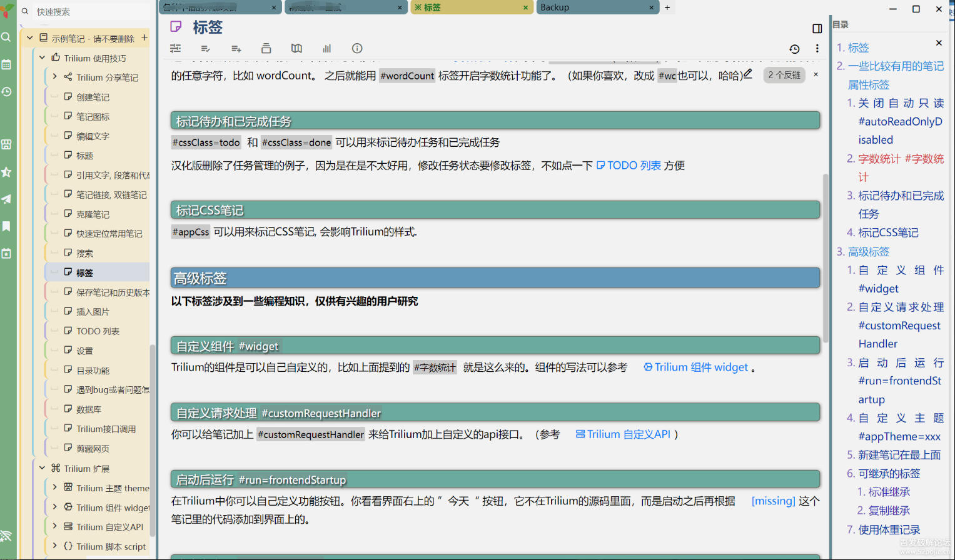Toggle the right pane with split-panel icon
Screen dimensions: 955x560
[817, 28]
